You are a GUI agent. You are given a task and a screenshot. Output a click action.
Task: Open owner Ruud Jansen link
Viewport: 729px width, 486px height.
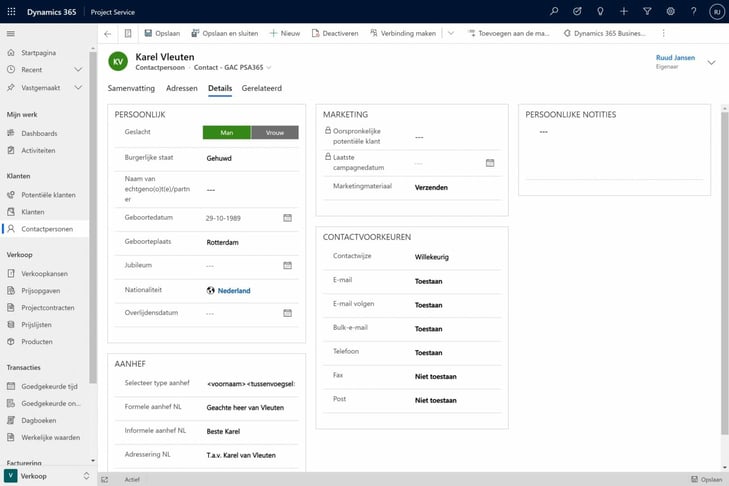click(675, 58)
